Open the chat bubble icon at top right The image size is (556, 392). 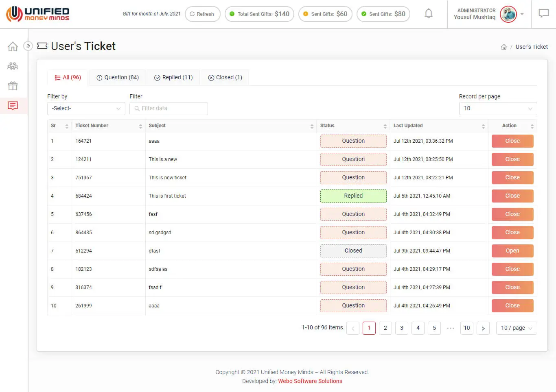(543, 14)
